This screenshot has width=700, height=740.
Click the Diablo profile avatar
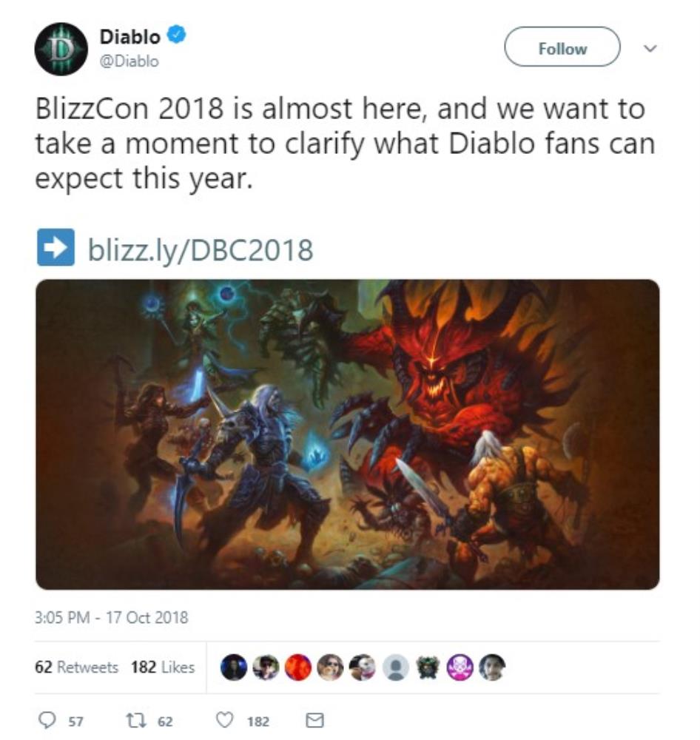(61, 49)
